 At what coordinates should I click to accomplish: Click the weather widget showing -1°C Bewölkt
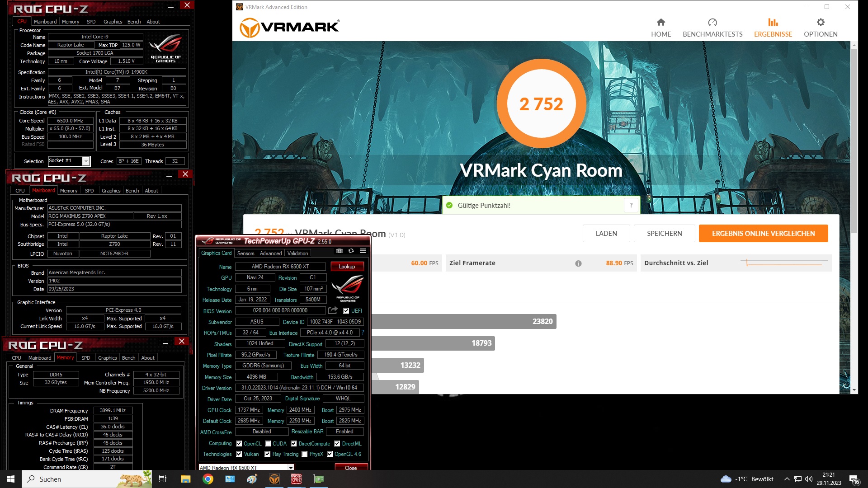pyautogui.click(x=747, y=479)
